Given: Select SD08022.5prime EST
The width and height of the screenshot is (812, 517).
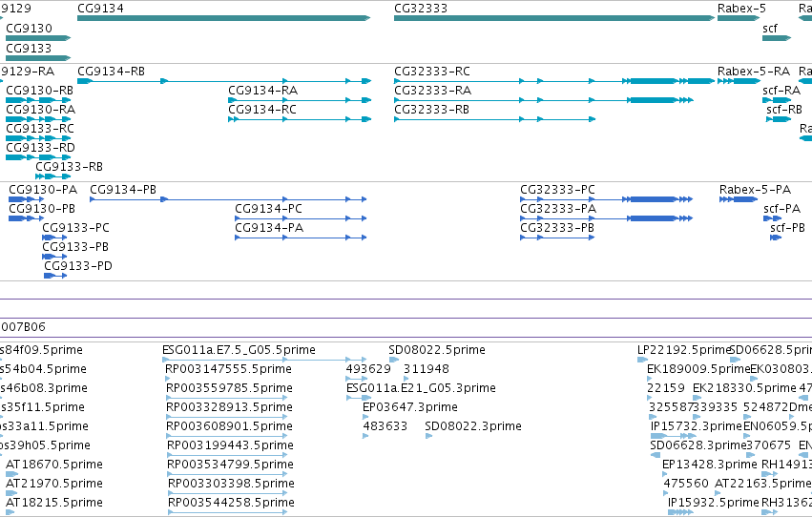Looking at the screenshot, I should 394,360.
